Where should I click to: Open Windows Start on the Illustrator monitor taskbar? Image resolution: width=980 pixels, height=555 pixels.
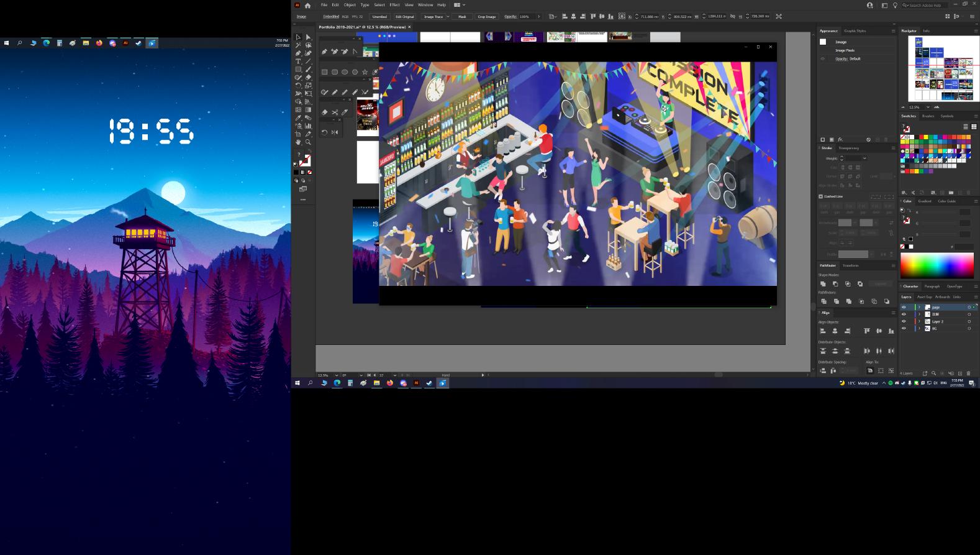pyautogui.click(x=297, y=383)
